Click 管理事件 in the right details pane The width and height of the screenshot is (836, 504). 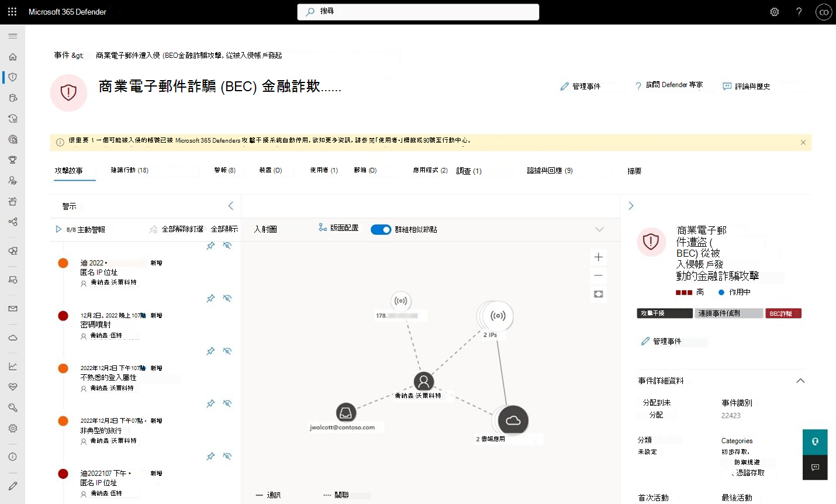tap(661, 341)
